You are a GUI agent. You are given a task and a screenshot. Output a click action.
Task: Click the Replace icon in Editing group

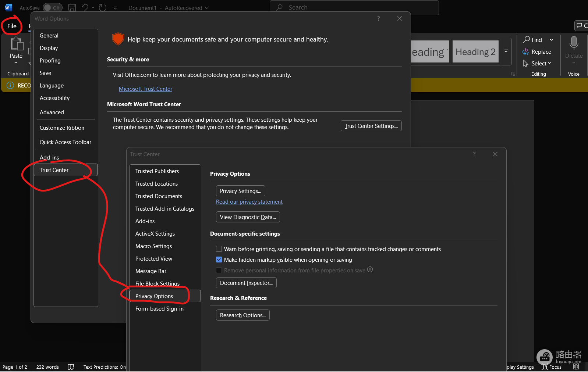coord(526,52)
